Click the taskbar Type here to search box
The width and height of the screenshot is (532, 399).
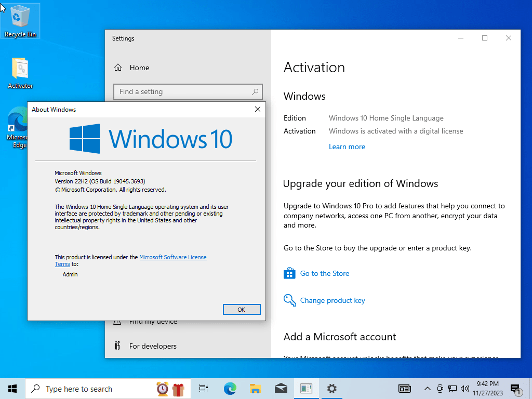[x=108, y=389]
